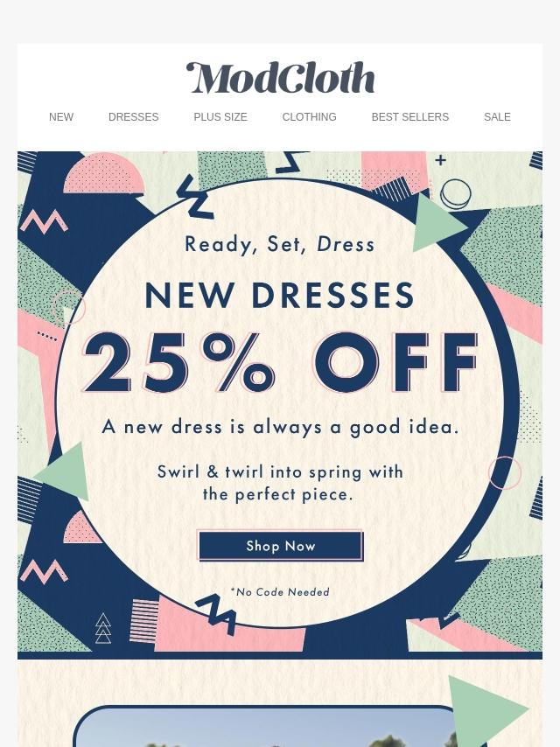Viewport: 560px width, 747px height.
Task: Click 'A new dress is always a good idea' text
Action: pos(280,427)
